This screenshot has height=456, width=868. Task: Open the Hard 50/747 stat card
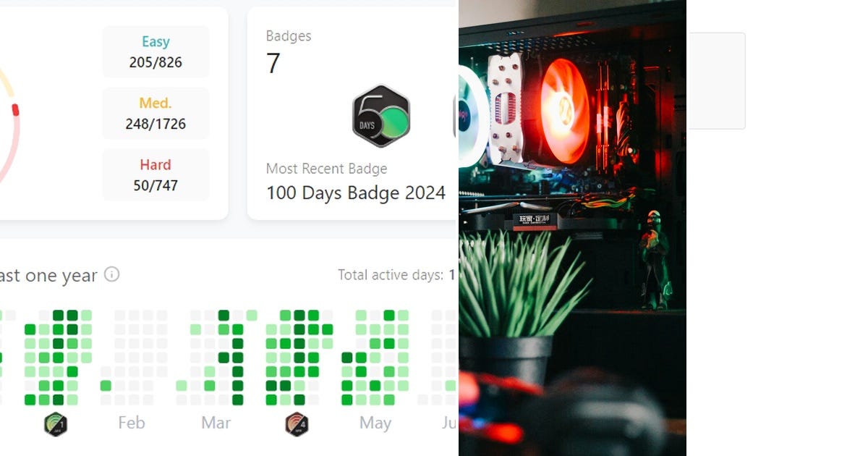click(x=156, y=175)
